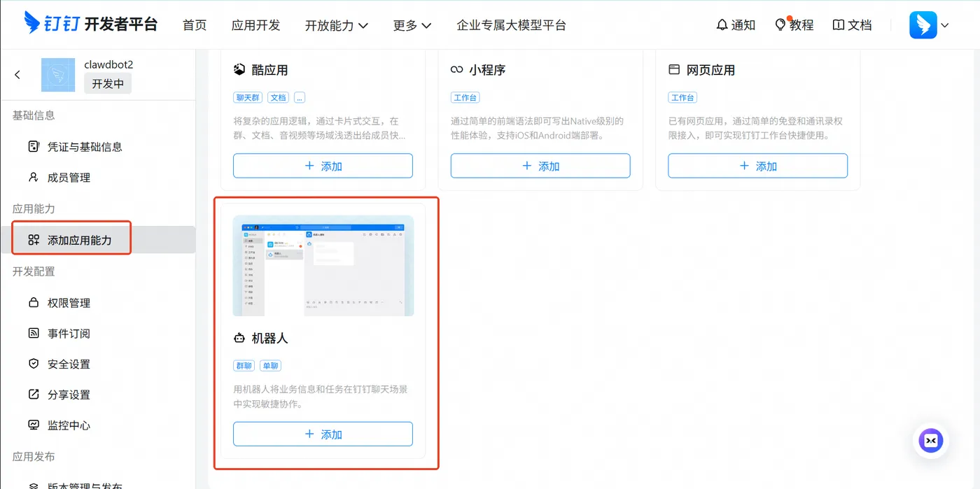Open 凭证与基础信息 in the sidebar
Image resolution: width=980 pixels, height=489 pixels.
click(x=98, y=147)
